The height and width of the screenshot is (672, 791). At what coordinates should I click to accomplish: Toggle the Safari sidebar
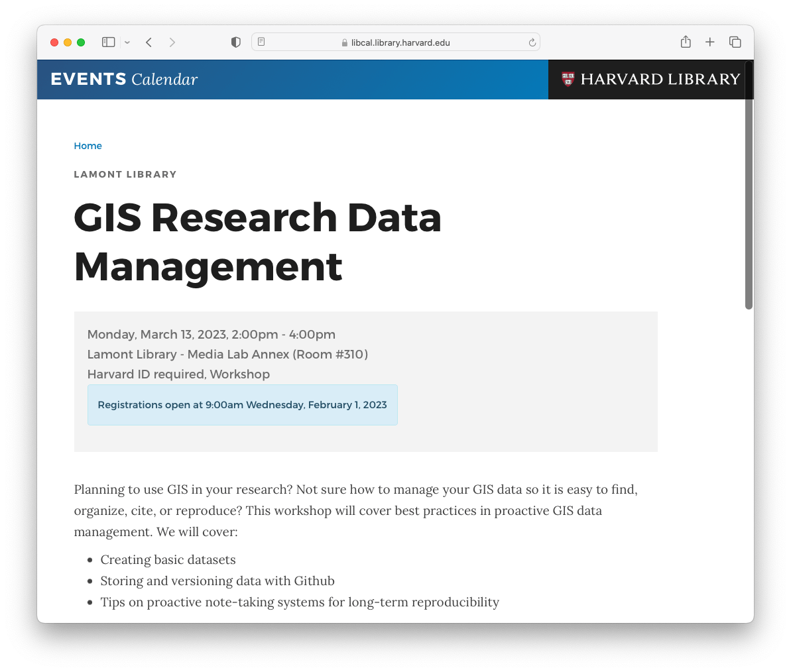(x=107, y=42)
